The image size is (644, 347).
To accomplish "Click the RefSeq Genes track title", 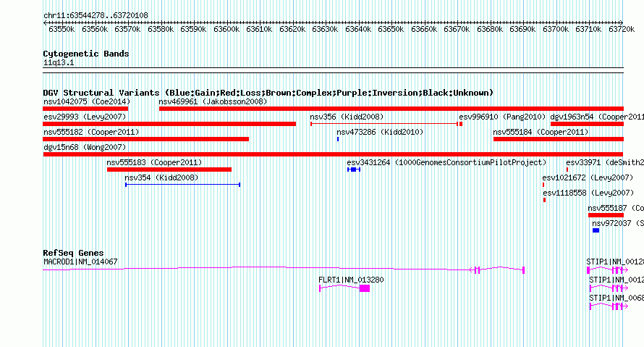I will 73,254.
